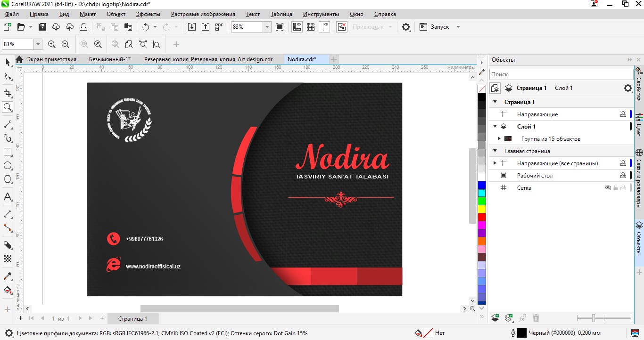This screenshot has height=340, width=644.
Task: Select the Freehand tool
Action: 8,124
